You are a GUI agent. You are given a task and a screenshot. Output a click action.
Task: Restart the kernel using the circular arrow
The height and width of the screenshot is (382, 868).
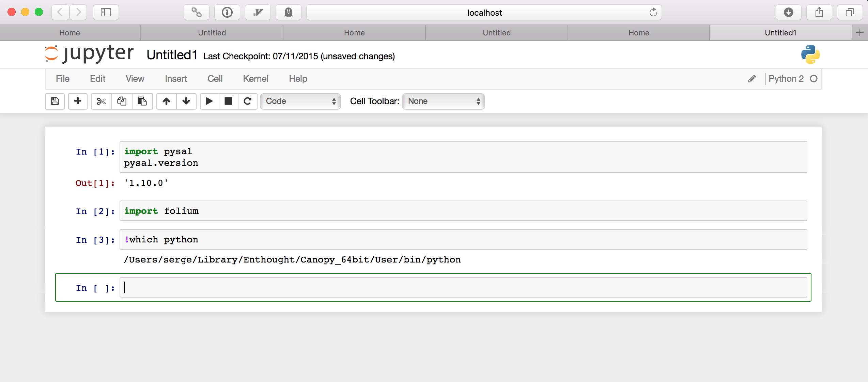coord(248,101)
